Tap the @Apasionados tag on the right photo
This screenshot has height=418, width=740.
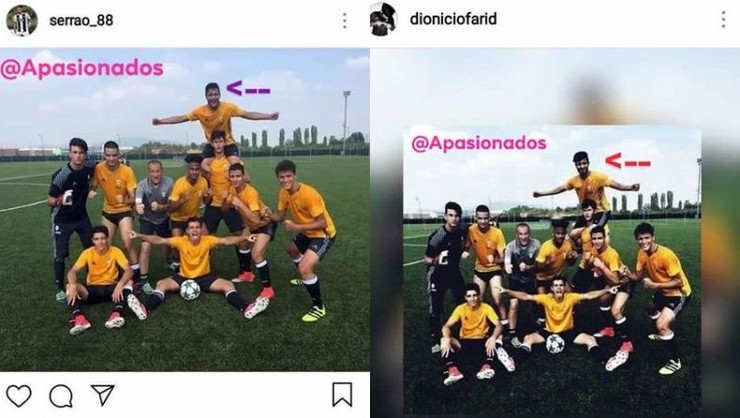point(479,143)
